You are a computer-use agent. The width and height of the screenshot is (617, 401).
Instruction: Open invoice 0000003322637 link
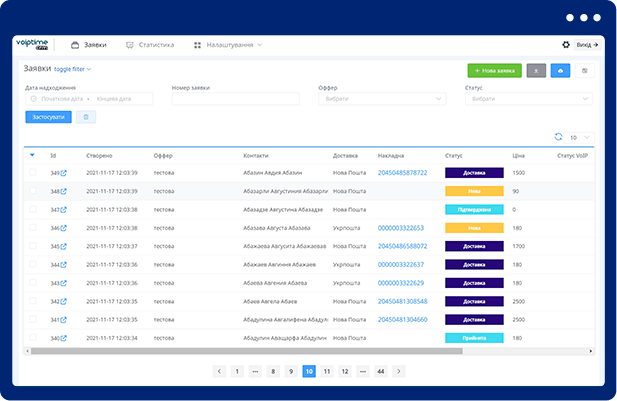point(401,265)
